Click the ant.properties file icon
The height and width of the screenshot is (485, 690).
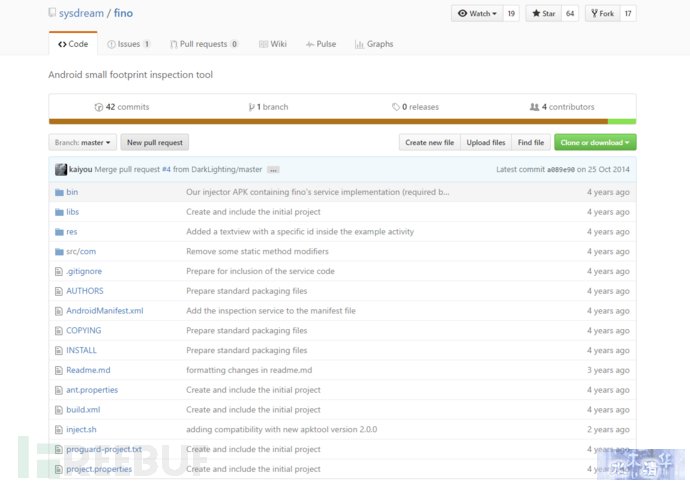click(x=59, y=390)
